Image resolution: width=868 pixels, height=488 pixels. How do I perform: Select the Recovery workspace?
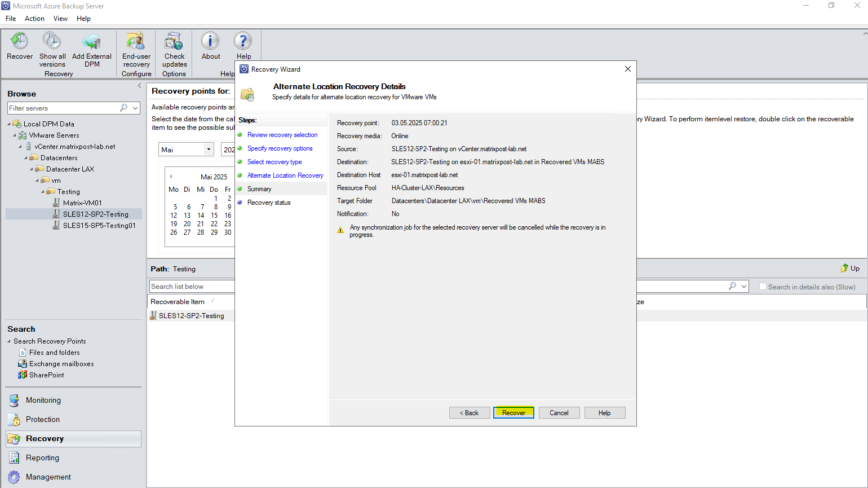[73, 439]
